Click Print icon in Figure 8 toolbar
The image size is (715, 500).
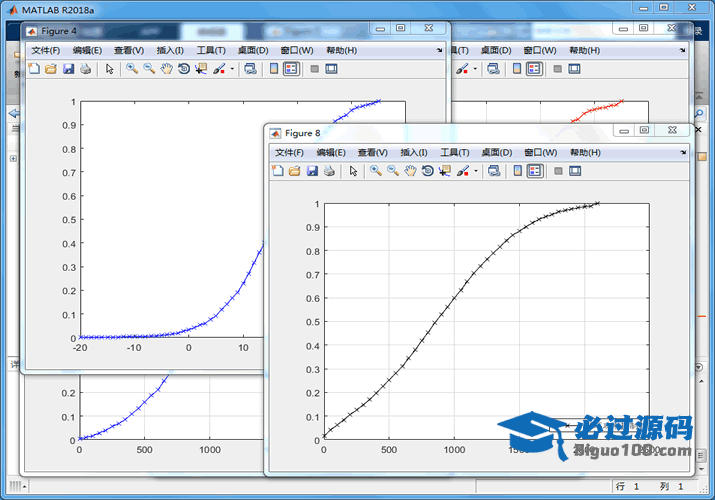point(329,171)
